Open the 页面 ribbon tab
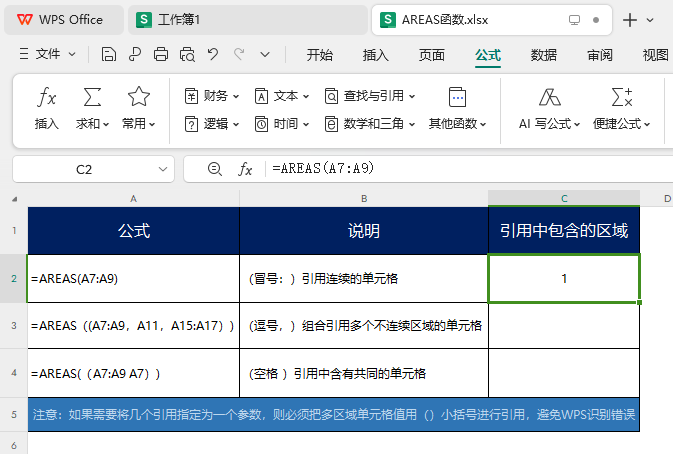The image size is (673, 454). pyautogui.click(x=432, y=55)
